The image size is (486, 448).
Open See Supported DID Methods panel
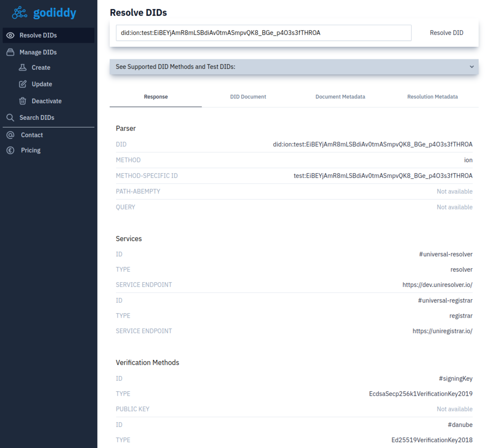pos(294,67)
